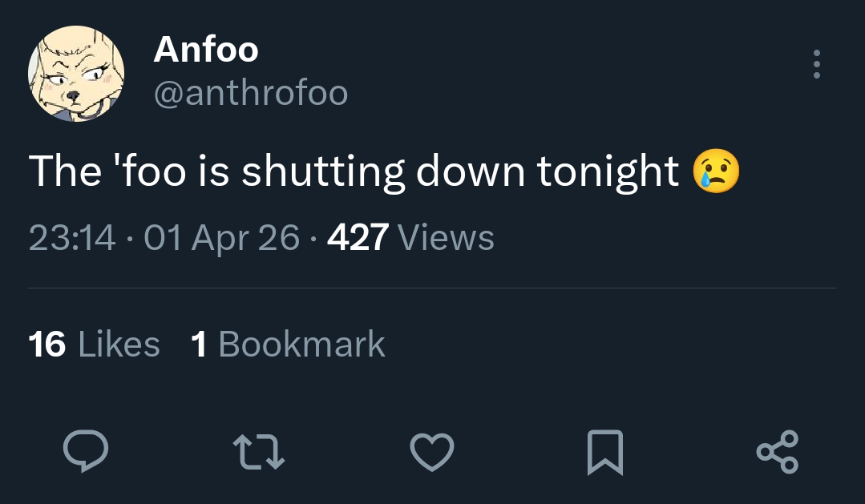
Task: Click the 23:14 post time
Action: [x=71, y=237]
